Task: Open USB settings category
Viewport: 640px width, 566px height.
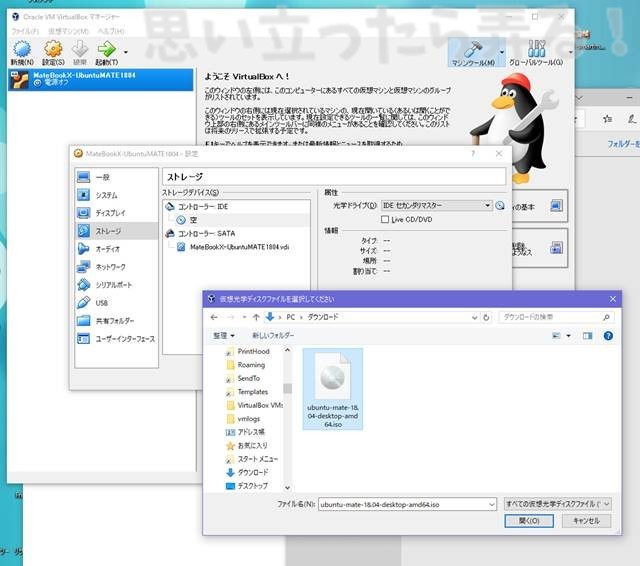Action: coord(116,303)
